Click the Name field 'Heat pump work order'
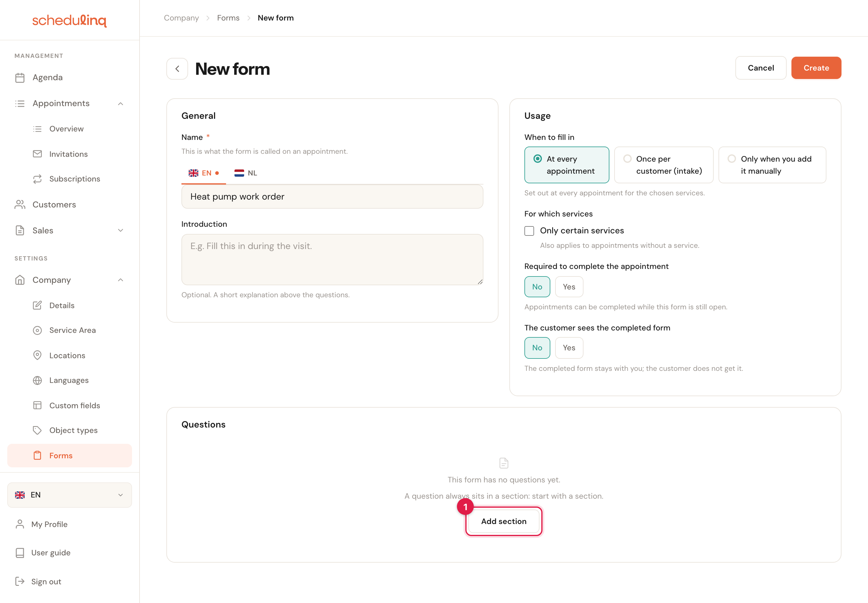Screen dimensions: 868x603 tap(332, 197)
